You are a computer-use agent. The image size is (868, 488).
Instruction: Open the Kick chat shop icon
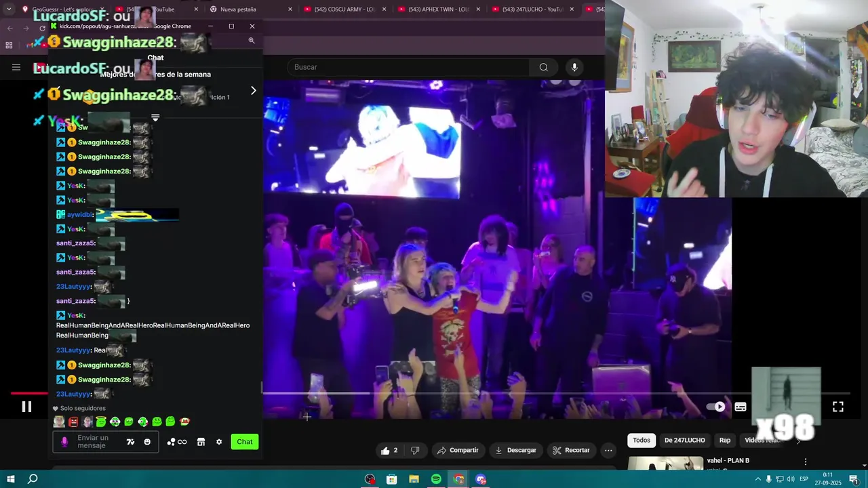(201, 442)
